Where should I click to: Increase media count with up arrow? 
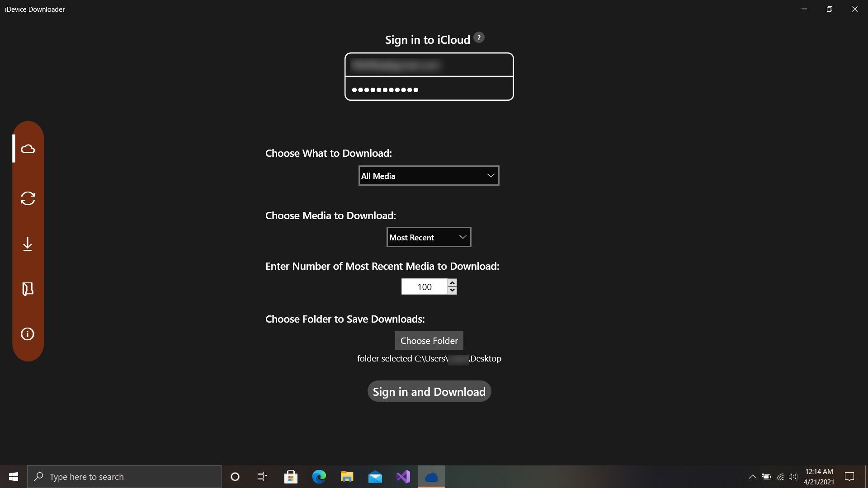click(452, 282)
